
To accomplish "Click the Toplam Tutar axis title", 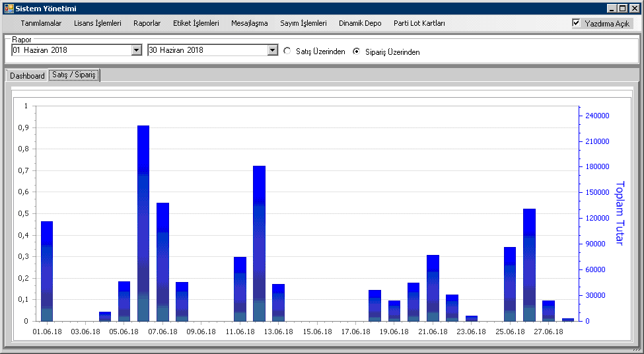I will [x=620, y=213].
